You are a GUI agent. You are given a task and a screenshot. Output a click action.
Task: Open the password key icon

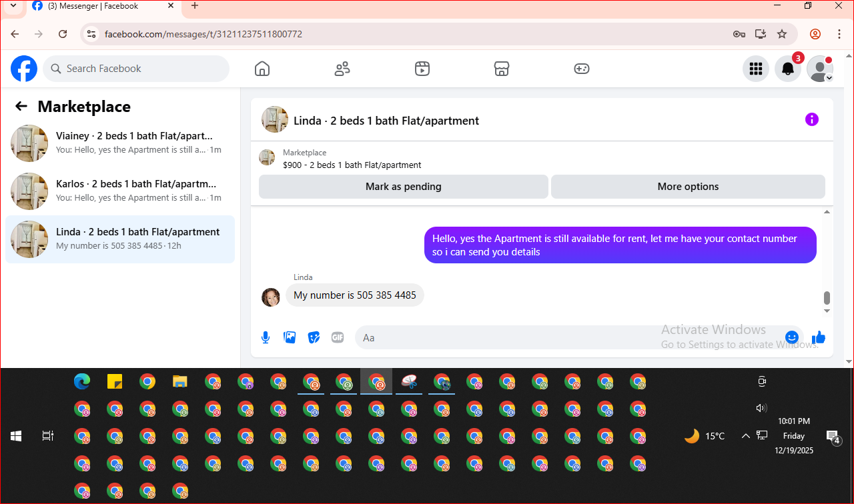tap(739, 34)
